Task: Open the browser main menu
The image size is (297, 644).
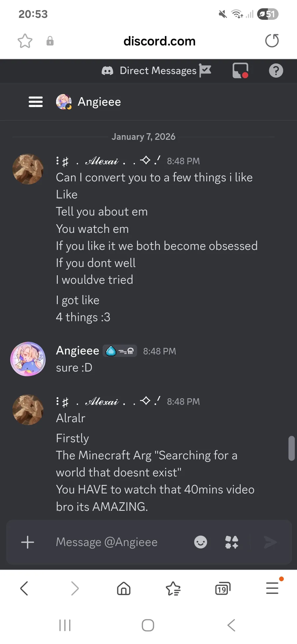Action: pyautogui.click(x=272, y=588)
